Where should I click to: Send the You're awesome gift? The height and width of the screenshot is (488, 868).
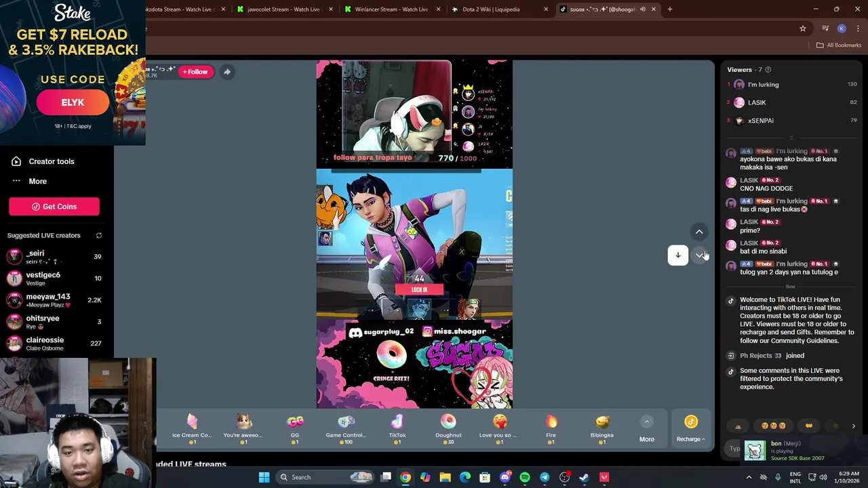(x=243, y=430)
